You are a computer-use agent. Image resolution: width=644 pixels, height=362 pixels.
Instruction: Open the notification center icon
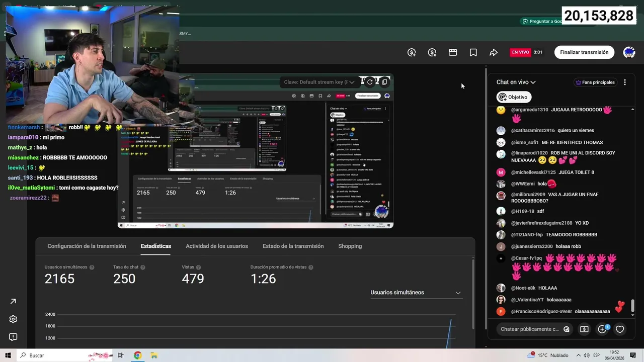pos(633,355)
